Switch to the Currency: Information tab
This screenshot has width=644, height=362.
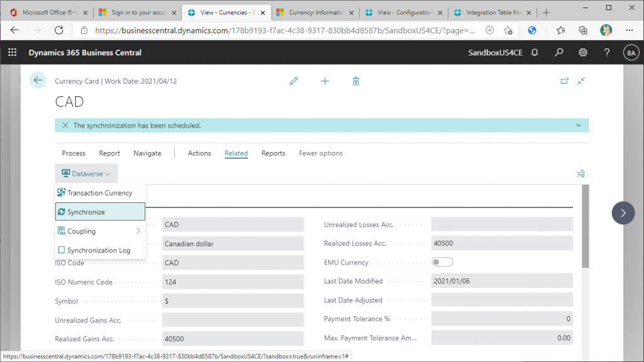pos(314,13)
